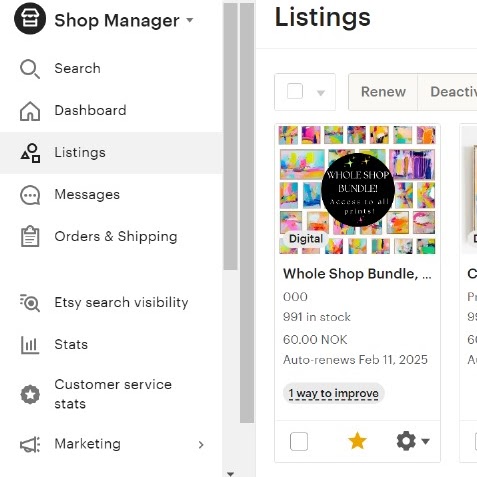
Task: Open Messages via the speech bubble icon
Action: [30, 195]
